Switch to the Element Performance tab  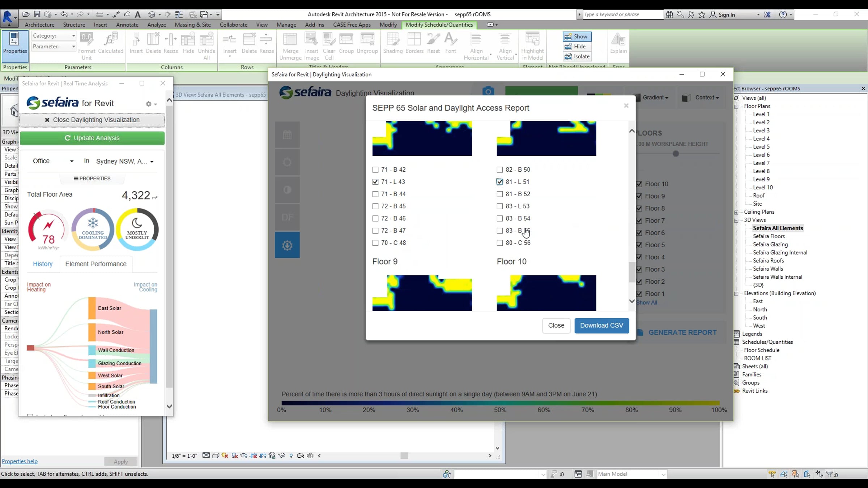[96, 264]
